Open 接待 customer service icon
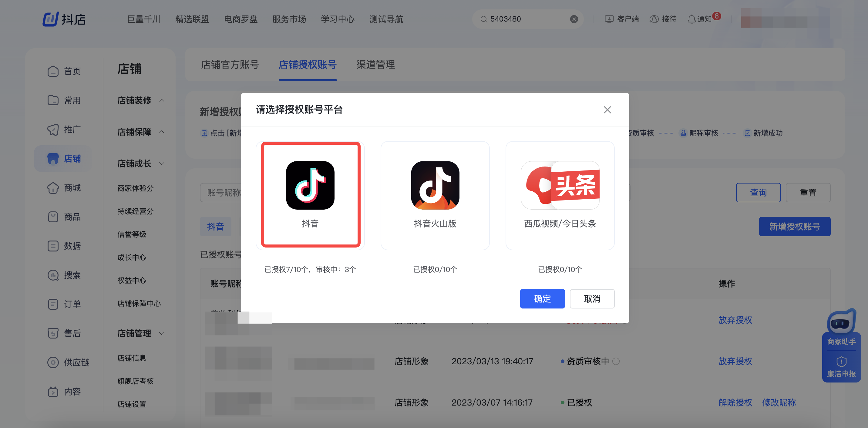This screenshot has height=428, width=868. point(654,19)
